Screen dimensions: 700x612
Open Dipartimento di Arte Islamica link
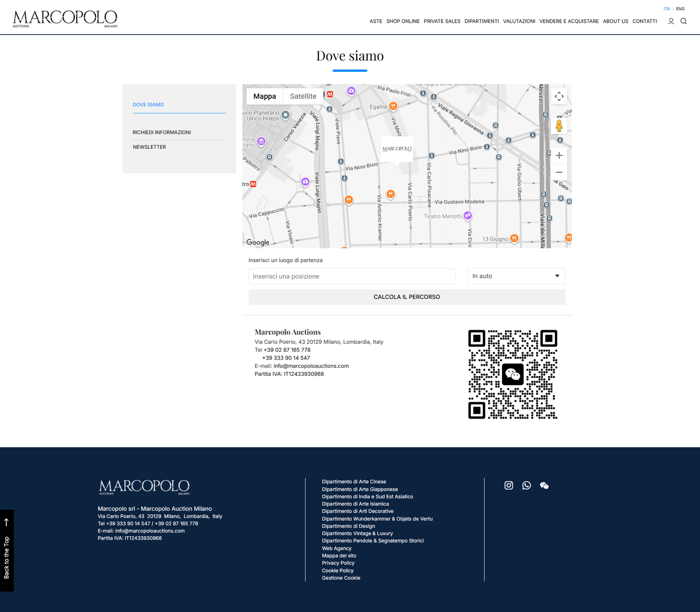pyautogui.click(x=355, y=504)
